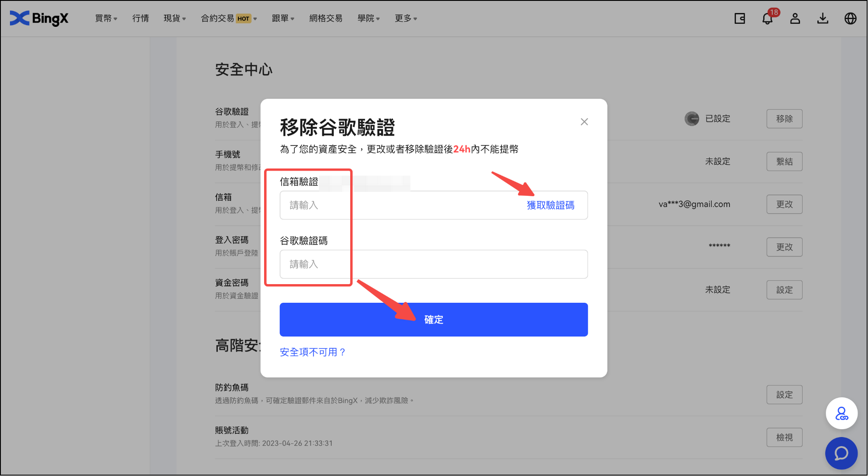Click 設定 button for 防釣魚碼
This screenshot has height=476, width=868.
tap(784, 395)
